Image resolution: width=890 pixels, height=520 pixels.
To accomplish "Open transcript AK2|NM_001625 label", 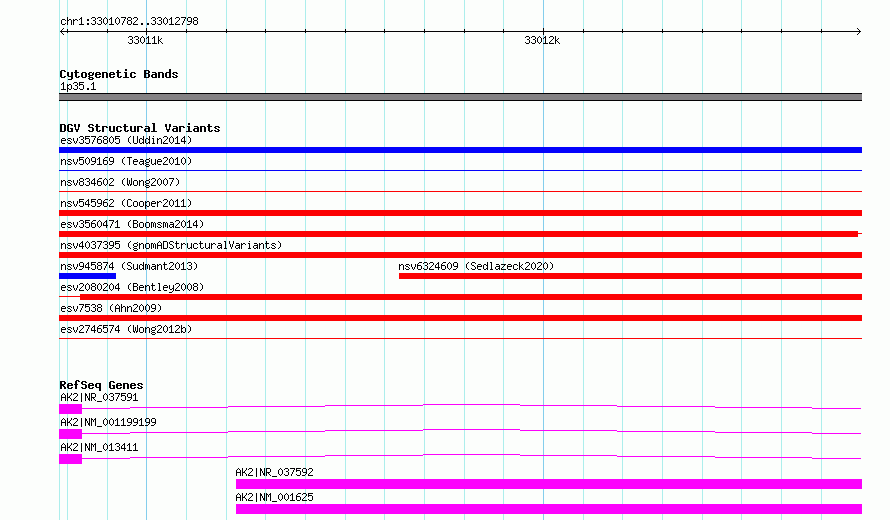I will 274,497.
